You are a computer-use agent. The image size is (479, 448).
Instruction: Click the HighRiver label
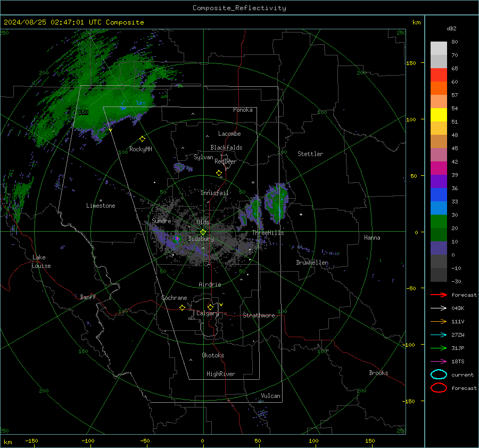tap(221, 374)
